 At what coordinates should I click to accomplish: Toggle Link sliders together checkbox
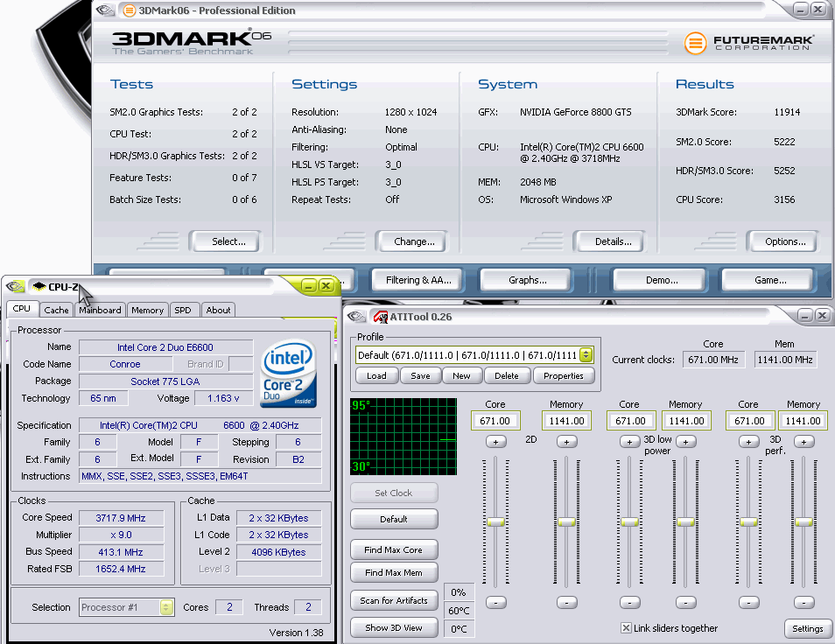(x=627, y=628)
